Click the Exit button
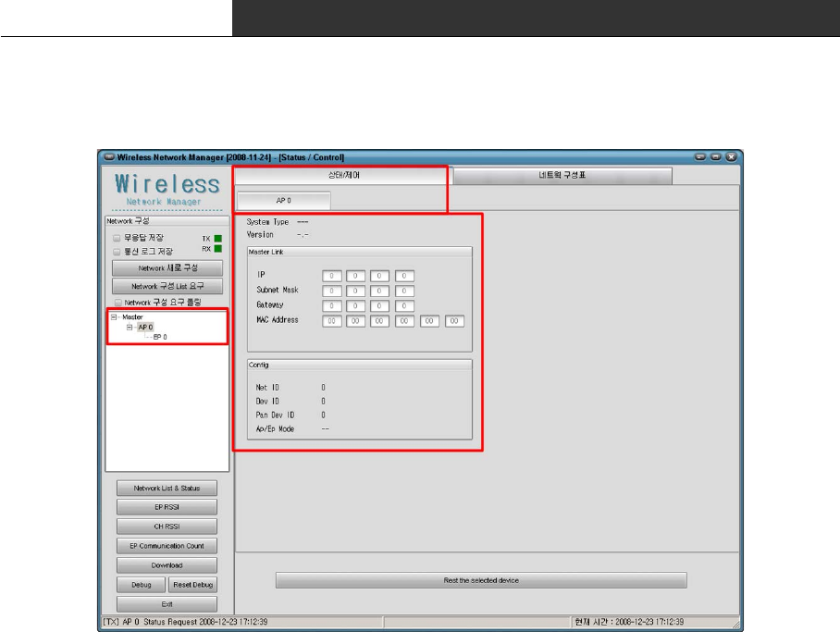The height and width of the screenshot is (632, 840). (x=167, y=604)
